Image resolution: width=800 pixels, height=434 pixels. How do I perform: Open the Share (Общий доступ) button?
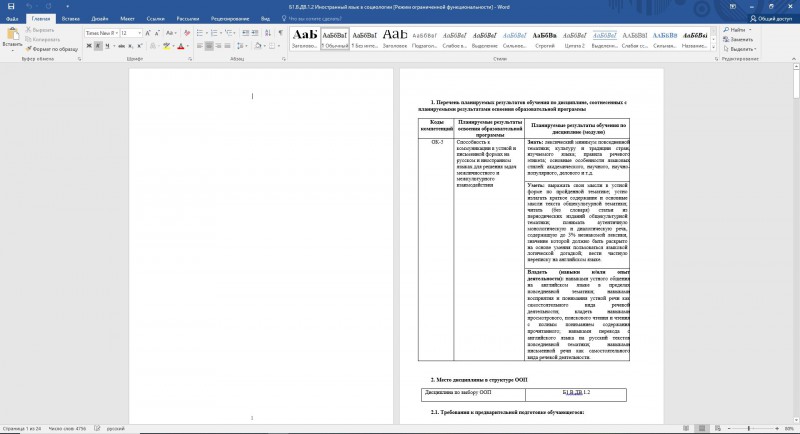click(x=770, y=19)
